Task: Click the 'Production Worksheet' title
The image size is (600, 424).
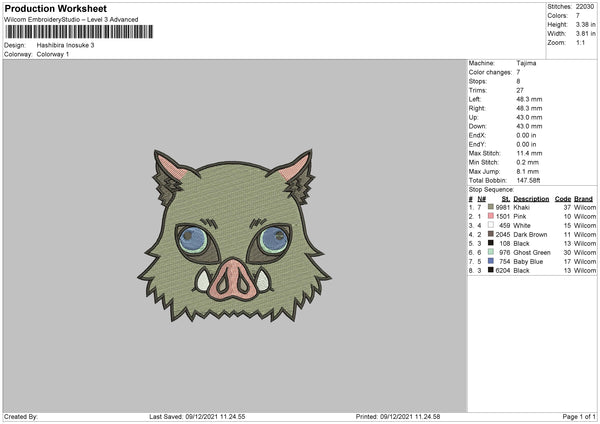Action: click(x=55, y=8)
